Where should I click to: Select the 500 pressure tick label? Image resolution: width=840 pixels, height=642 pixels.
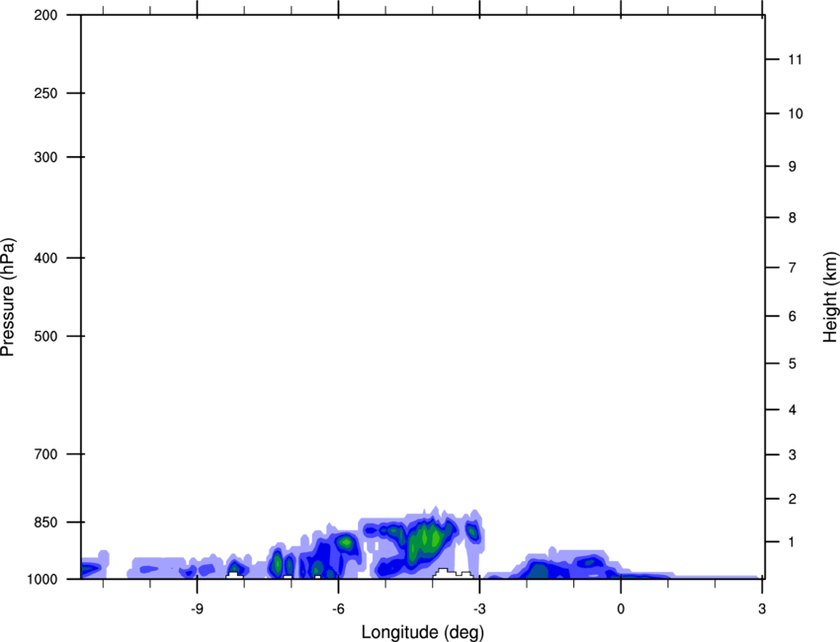[x=45, y=336]
